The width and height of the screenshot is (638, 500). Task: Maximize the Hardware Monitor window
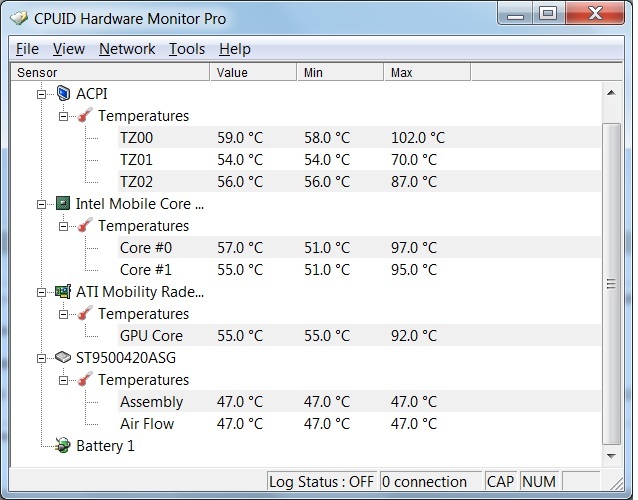point(548,13)
